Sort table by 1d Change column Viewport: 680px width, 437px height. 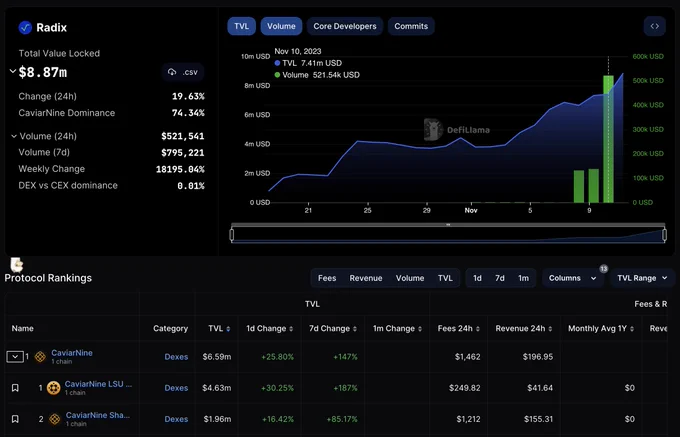click(269, 329)
